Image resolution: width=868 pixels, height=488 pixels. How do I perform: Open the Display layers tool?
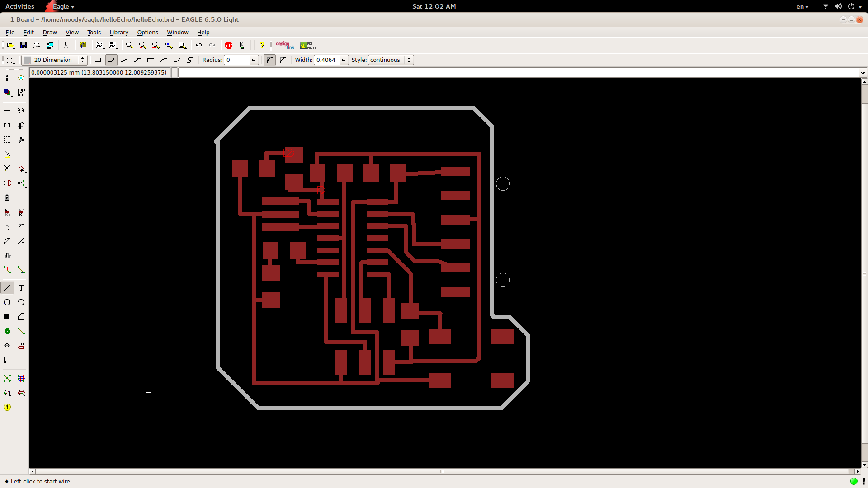click(7, 93)
